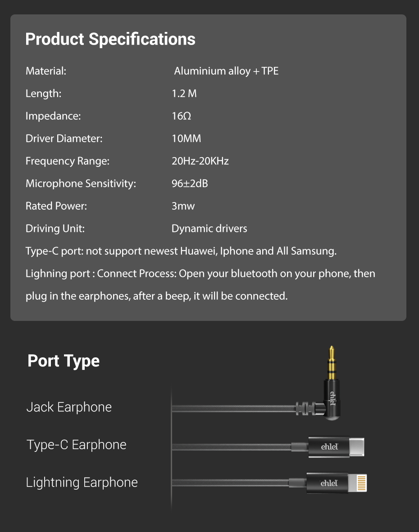Click the Lighning port connect process text
This screenshot has width=419, height=532.
200,274
